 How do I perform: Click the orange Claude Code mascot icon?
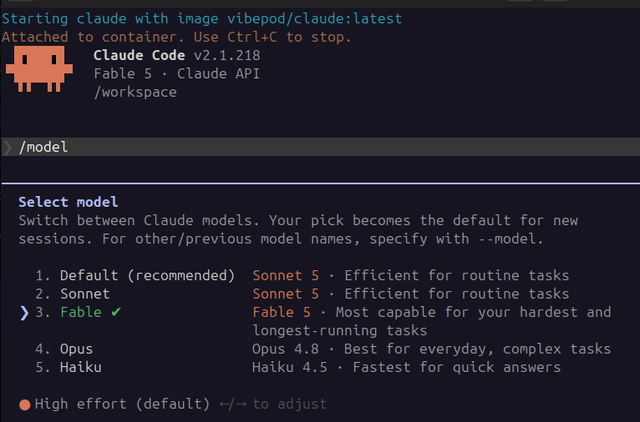39,69
